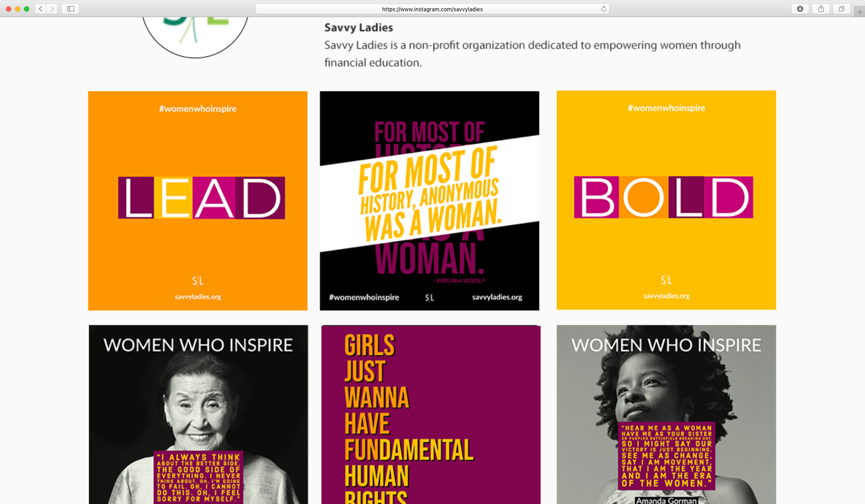Image resolution: width=865 pixels, height=504 pixels.
Task: Minimize the Safari window
Action: pos(18,9)
